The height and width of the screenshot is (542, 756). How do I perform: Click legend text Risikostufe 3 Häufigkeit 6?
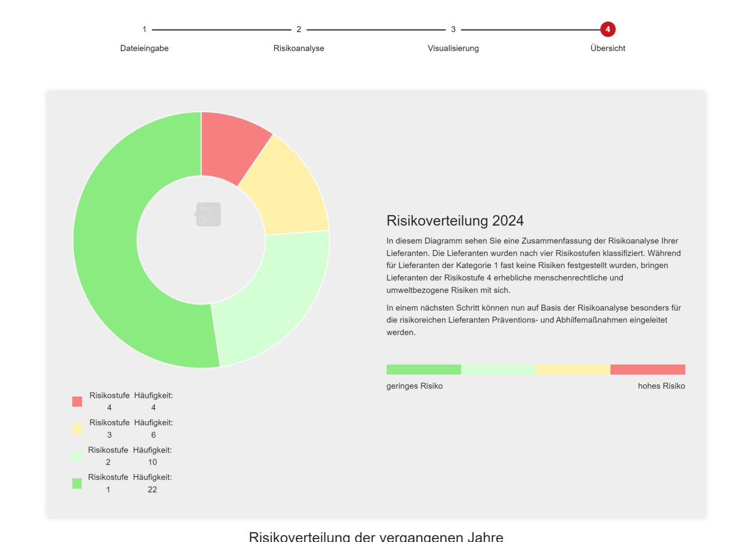coord(131,429)
